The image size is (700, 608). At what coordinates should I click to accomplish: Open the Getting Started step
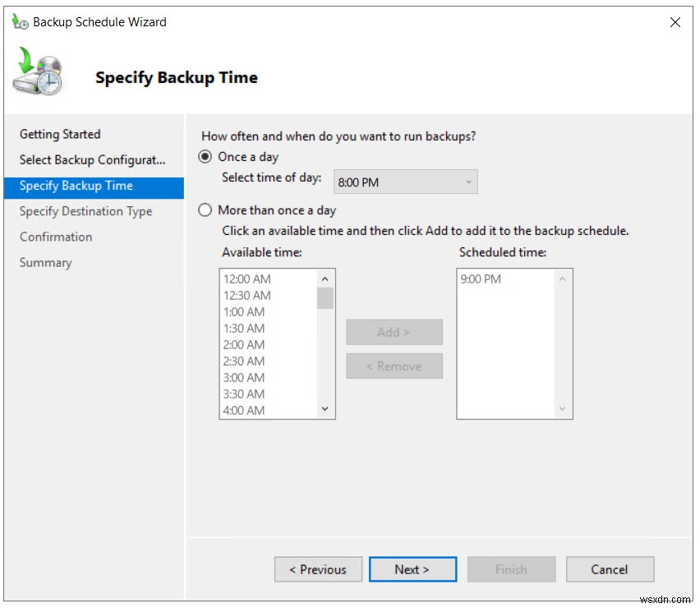click(x=60, y=134)
